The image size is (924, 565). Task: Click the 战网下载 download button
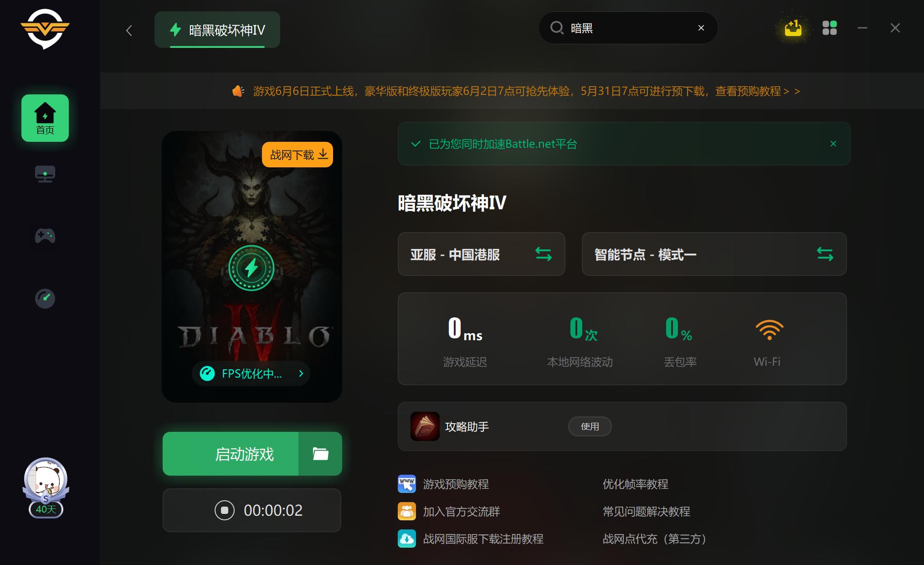[297, 154]
